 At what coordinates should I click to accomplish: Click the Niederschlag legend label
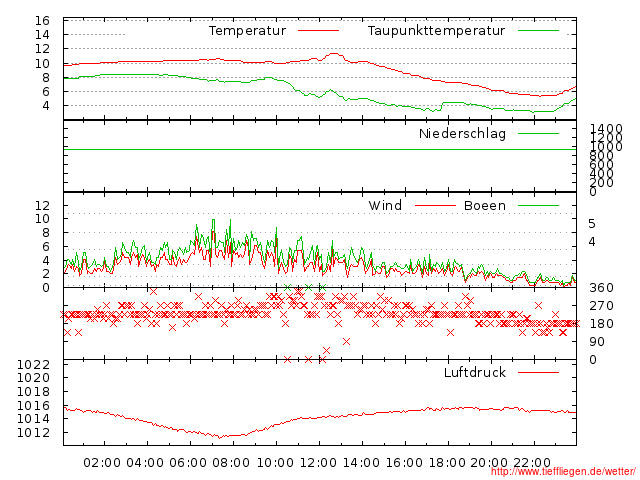pos(462,133)
